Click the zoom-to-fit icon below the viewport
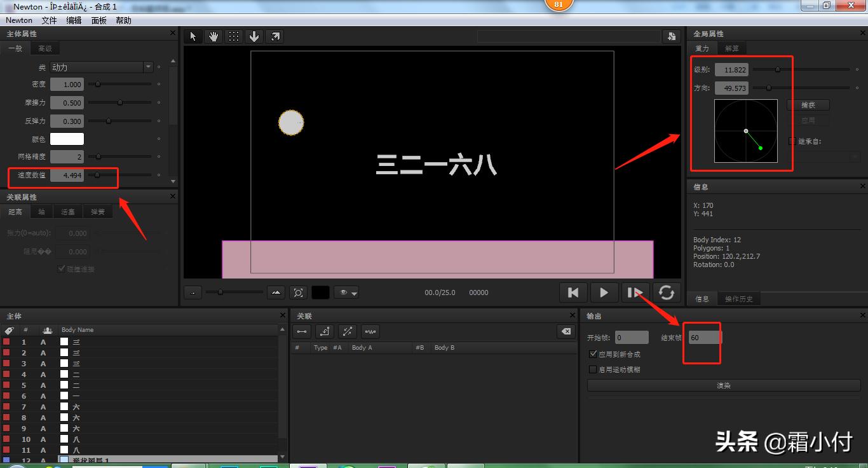This screenshot has height=468, width=868. pos(299,292)
